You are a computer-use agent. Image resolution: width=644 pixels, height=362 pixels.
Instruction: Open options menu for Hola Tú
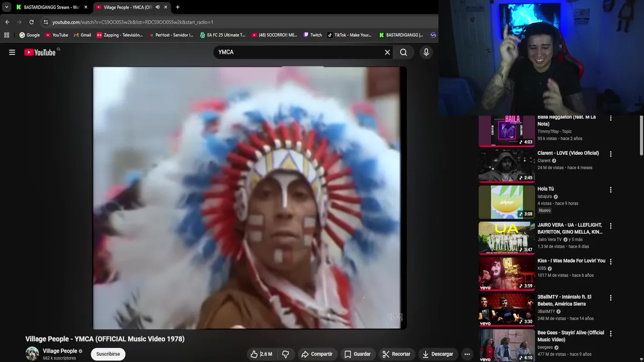[x=611, y=190]
